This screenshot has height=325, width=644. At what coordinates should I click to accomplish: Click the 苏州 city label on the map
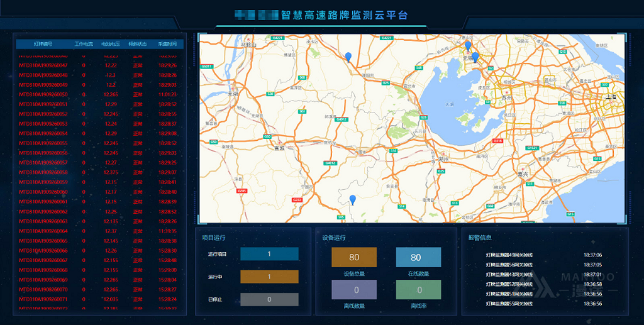508,99
